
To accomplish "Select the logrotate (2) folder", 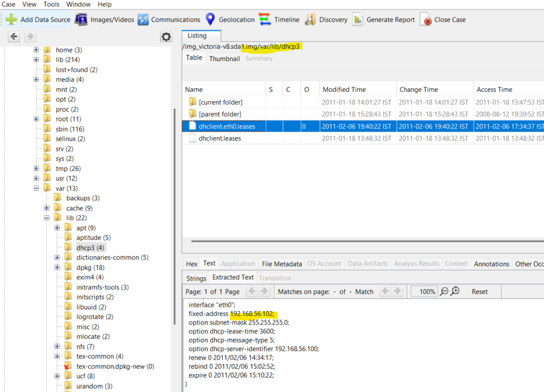I will coord(95,317).
